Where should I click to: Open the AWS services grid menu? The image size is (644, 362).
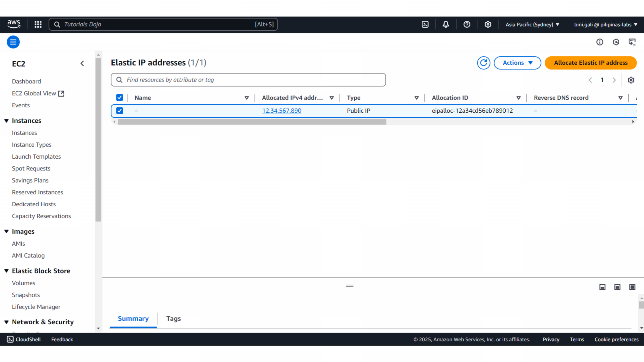pos(38,24)
